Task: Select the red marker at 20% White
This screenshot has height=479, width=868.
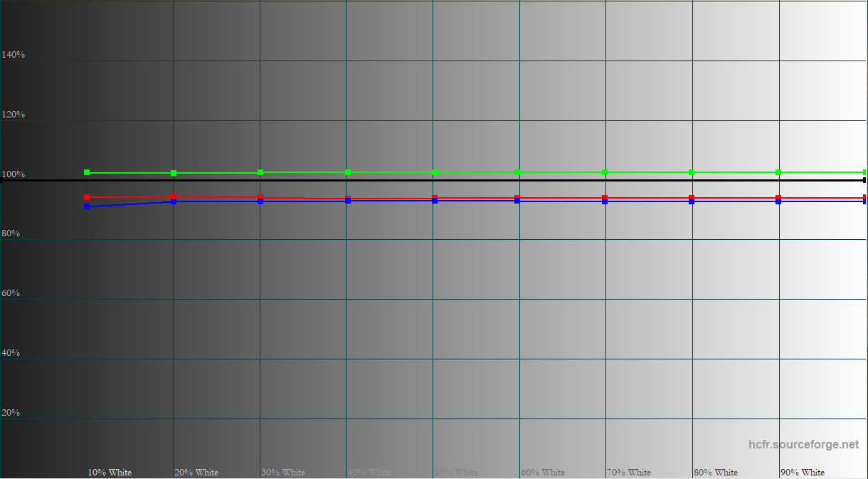Action: pos(174,196)
